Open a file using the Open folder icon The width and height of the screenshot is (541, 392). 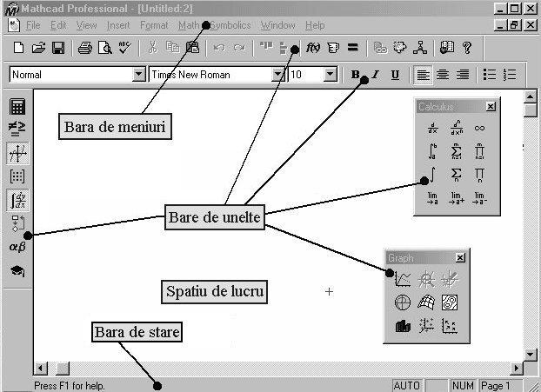[38, 48]
